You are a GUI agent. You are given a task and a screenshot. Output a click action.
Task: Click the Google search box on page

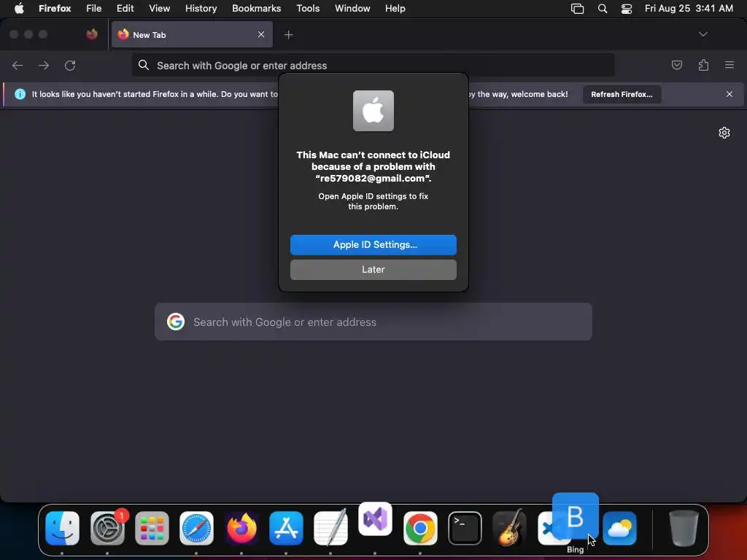click(373, 322)
